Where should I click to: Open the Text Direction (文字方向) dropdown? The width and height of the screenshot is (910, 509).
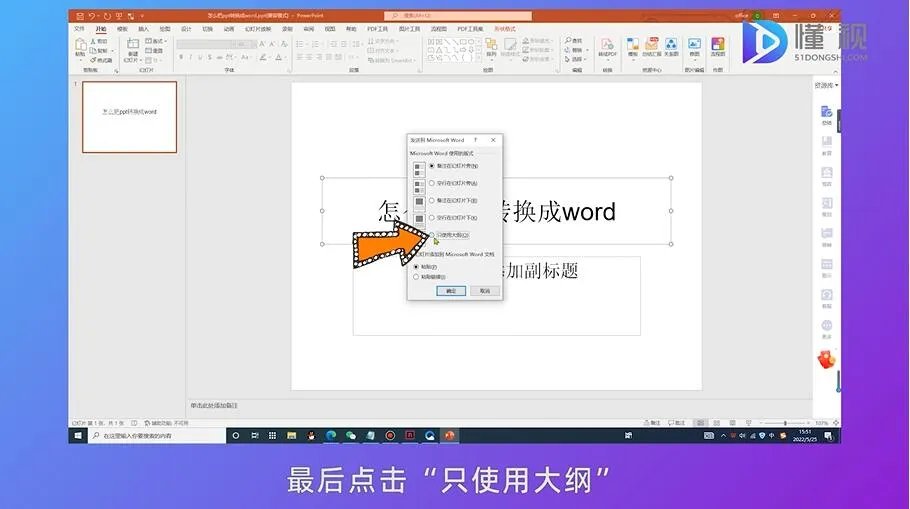(x=381, y=41)
